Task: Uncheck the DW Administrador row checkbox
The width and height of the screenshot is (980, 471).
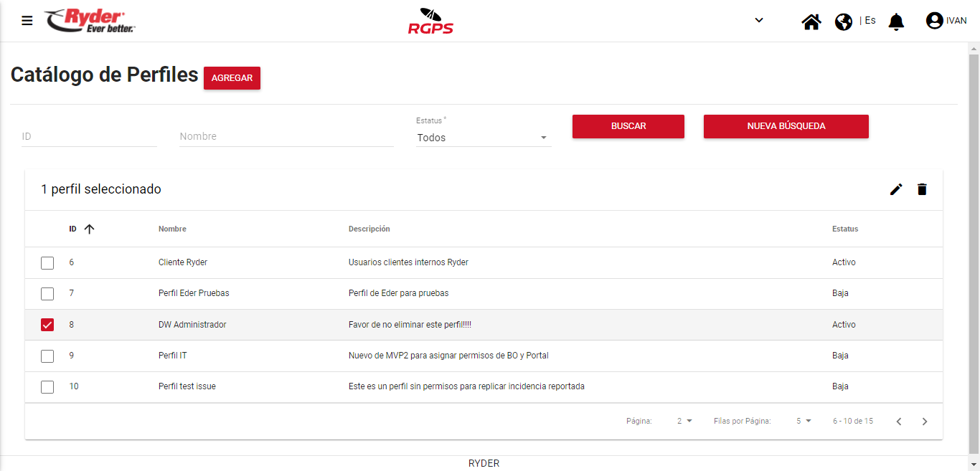Action: (47, 325)
